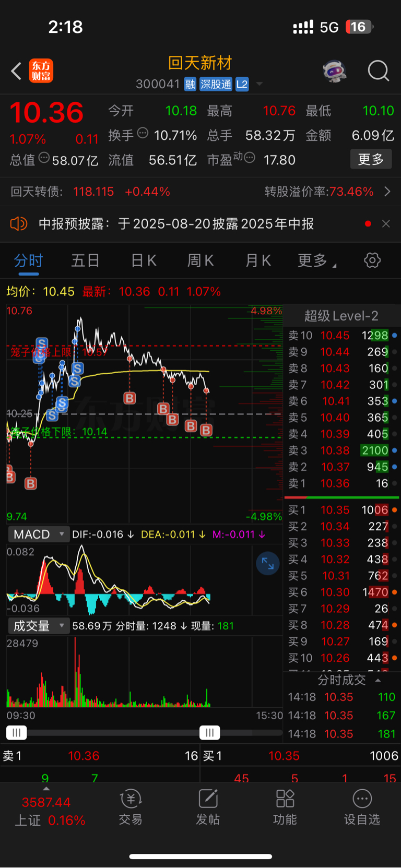The image size is (401, 868).
Task: Switch to 月K tab
Action: click(x=258, y=260)
